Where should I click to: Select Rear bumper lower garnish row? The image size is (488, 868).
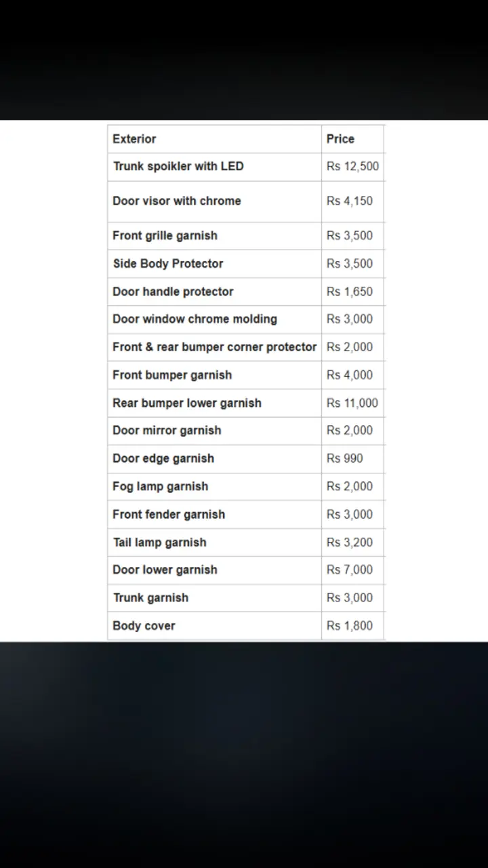tap(187, 403)
